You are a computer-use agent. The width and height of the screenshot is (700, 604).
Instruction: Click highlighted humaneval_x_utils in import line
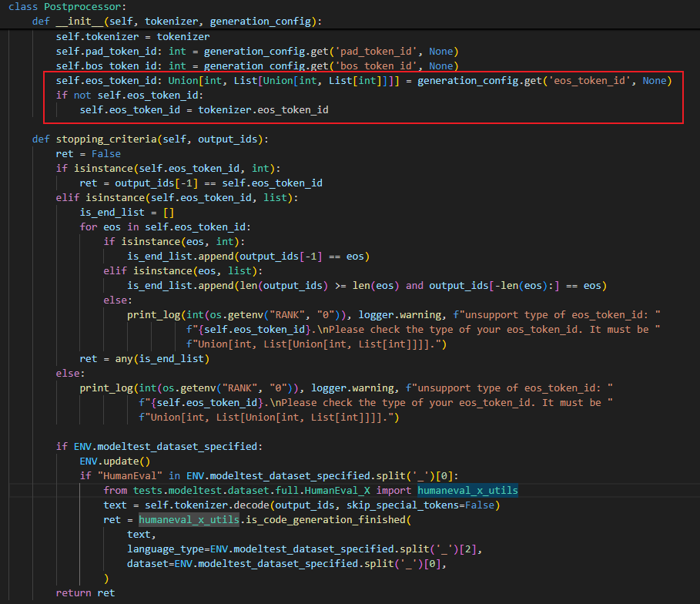(x=467, y=491)
